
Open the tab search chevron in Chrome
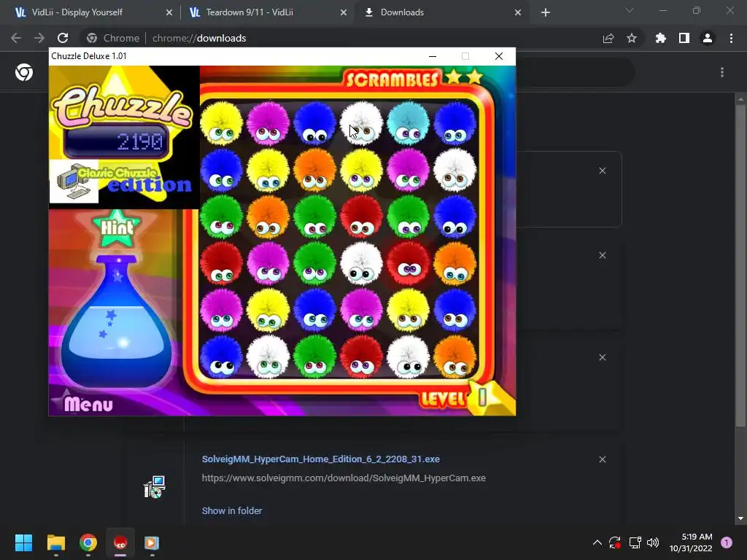click(x=630, y=10)
